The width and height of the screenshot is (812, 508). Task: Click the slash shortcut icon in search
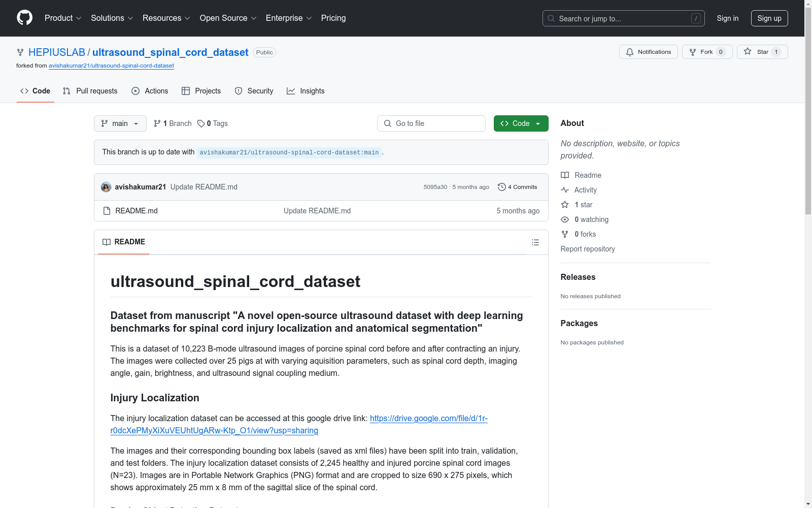point(696,18)
